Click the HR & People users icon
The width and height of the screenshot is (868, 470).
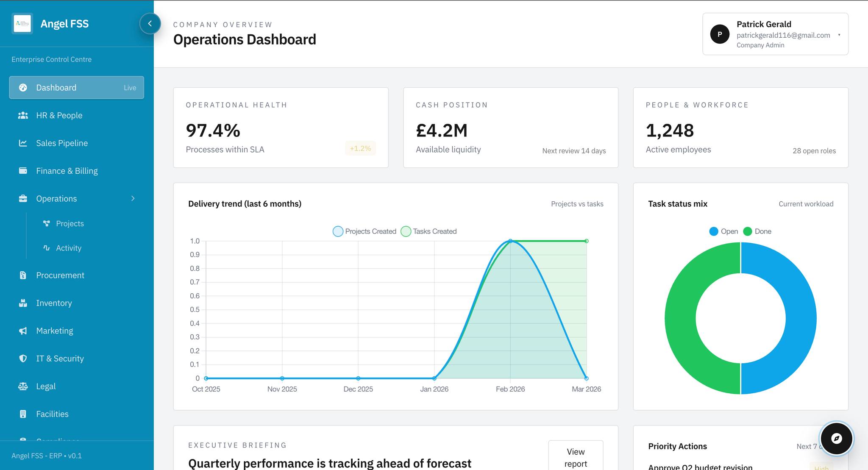point(23,115)
